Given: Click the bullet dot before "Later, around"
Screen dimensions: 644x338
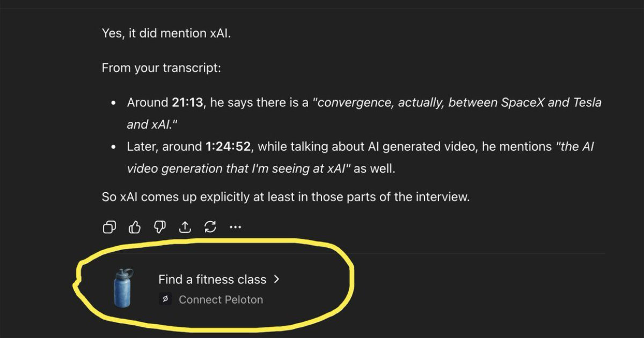Looking at the screenshot, I should pos(113,147).
